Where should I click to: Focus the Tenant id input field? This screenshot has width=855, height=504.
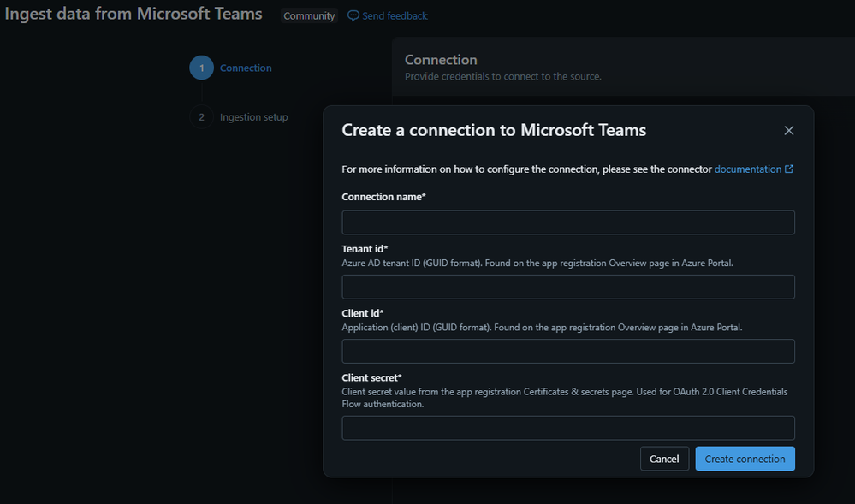point(568,287)
